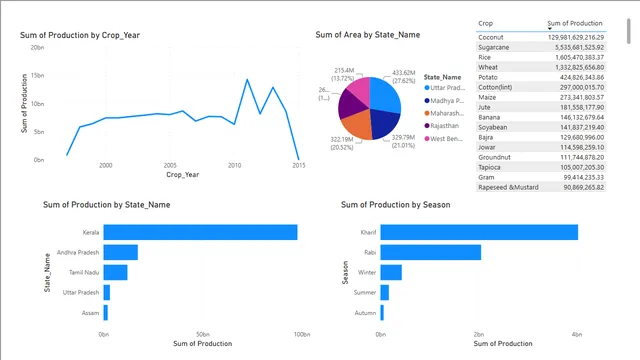Viewport: 640px width, 360px height.
Task: Select the Coconut row in the table
Action: 541,37
